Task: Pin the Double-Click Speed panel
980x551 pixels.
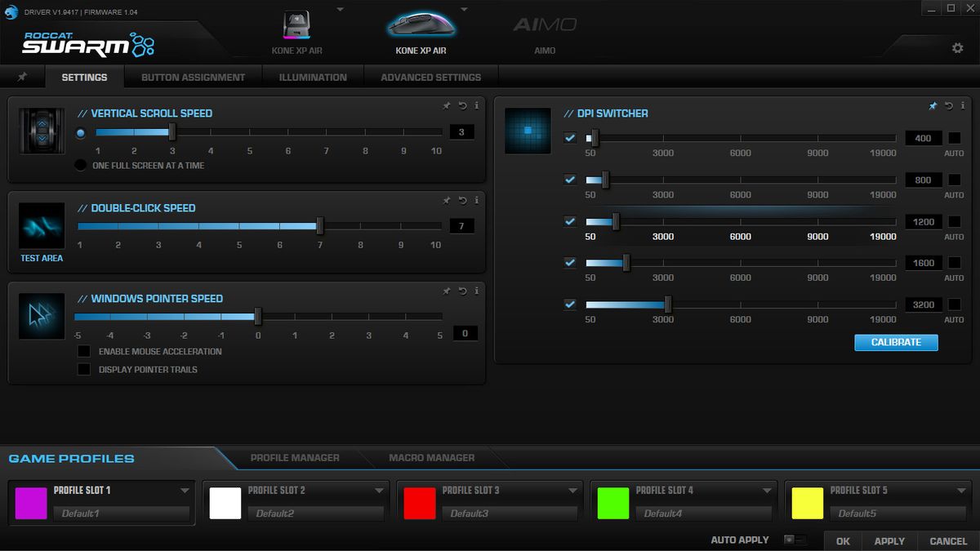Action: pyautogui.click(x=447, y=200)
